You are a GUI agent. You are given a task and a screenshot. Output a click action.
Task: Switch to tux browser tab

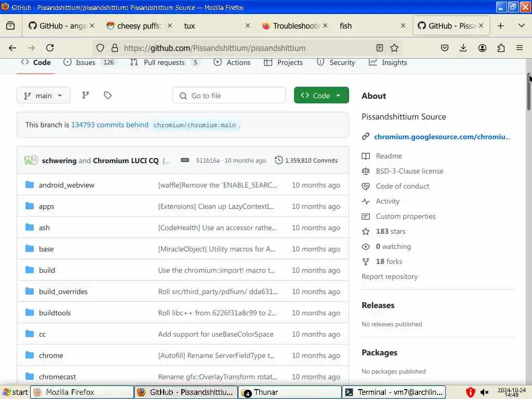217,26
